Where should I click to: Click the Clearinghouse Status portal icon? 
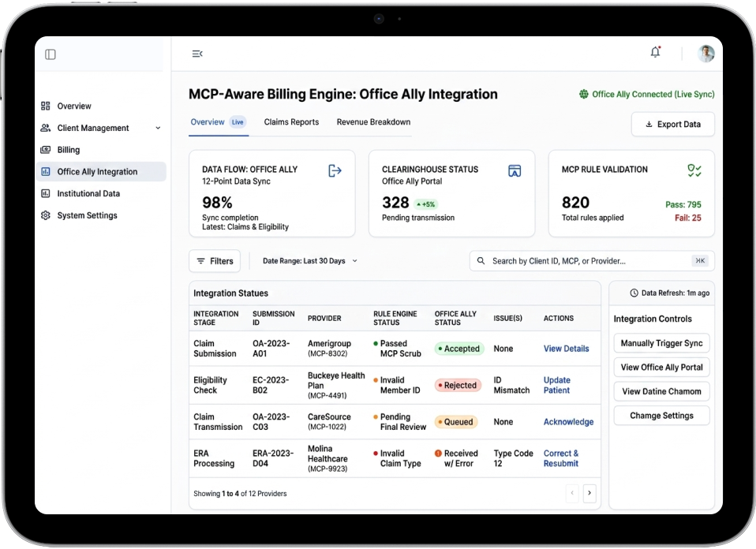(515, 170)
